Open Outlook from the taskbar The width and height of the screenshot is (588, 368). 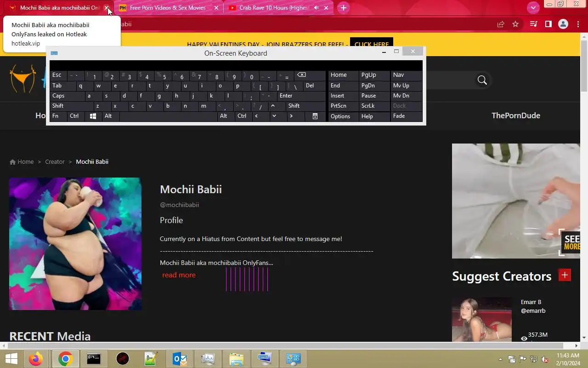[x=179, y=359]
